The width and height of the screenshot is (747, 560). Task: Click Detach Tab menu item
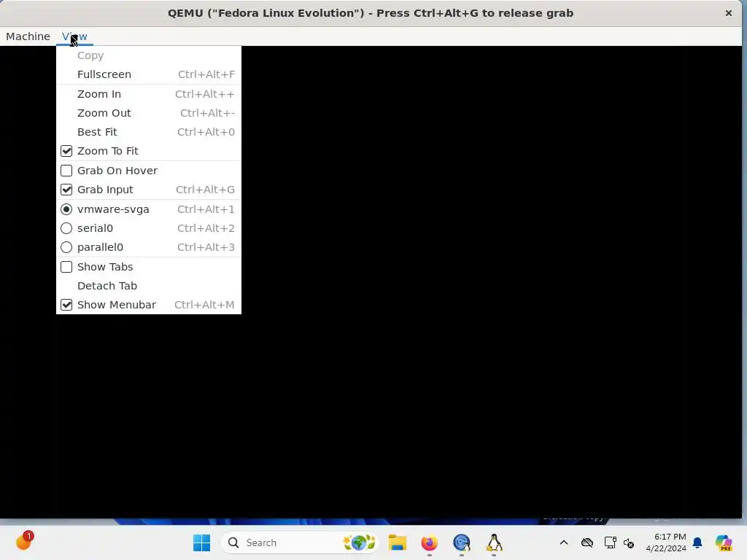click(x=149, y=286)
